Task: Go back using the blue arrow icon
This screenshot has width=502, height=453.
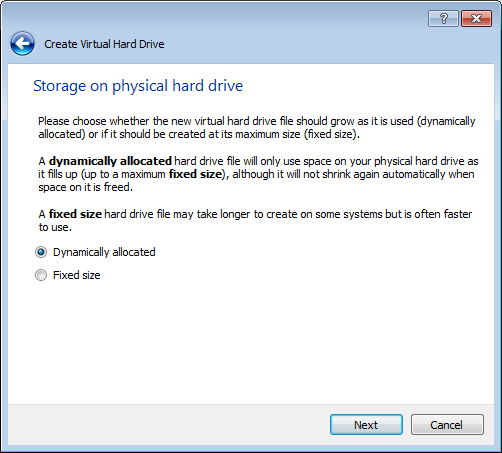Action: (x=22, y=44)
